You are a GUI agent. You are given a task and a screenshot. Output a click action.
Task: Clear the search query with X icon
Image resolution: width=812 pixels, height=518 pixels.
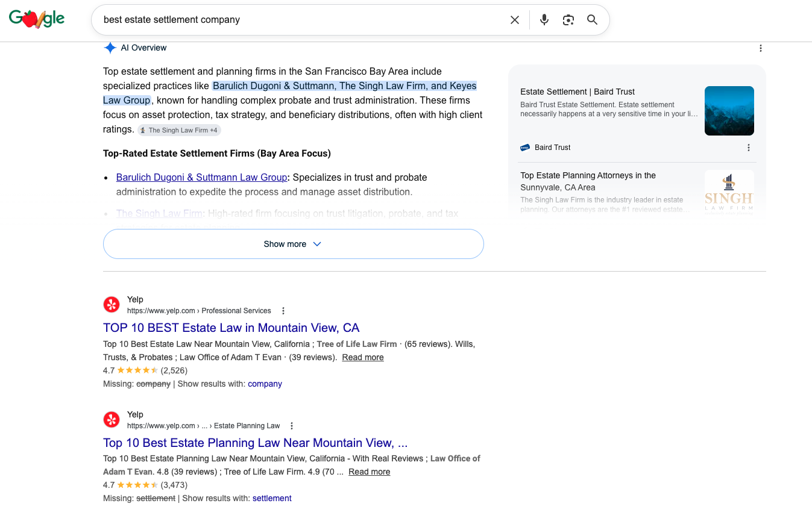click(515, 20)
